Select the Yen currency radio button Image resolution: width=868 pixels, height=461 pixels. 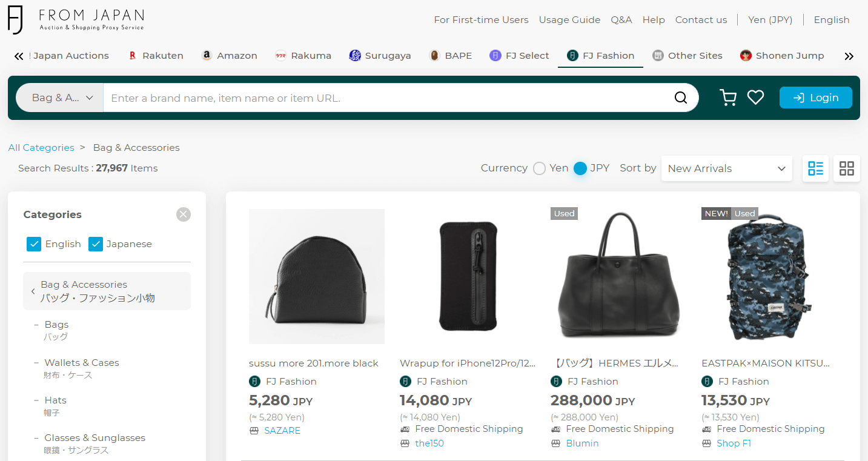pos(539,168)
